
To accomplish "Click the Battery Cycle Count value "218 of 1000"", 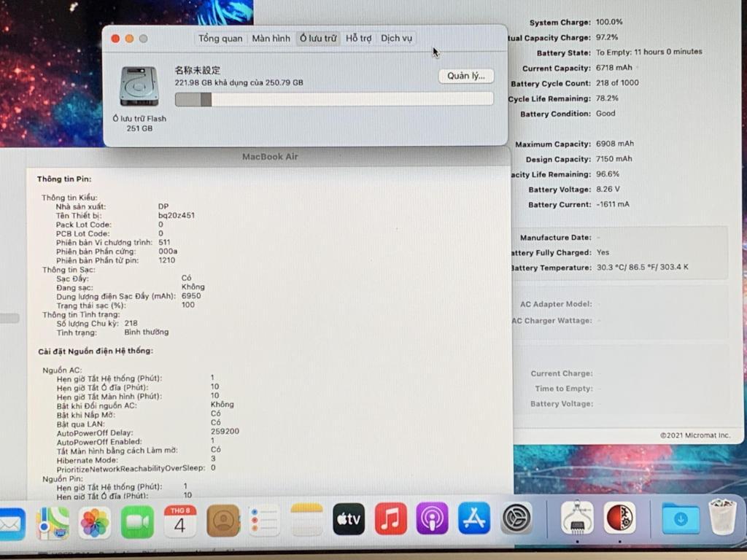I will [x=617, y=83].
